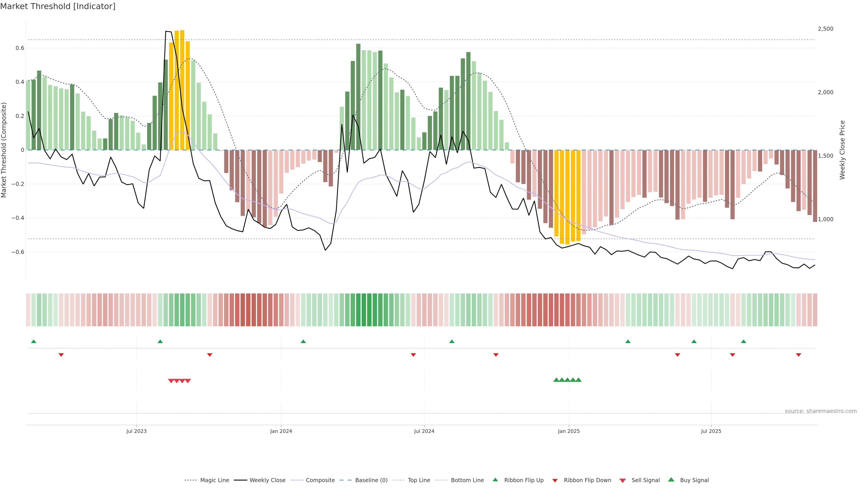Image resolution: width=868 pixels, height=488 pixels.
Task: Click the Weekly Close Price axis title
Action: pyautogui.click(x=842, y=150)
